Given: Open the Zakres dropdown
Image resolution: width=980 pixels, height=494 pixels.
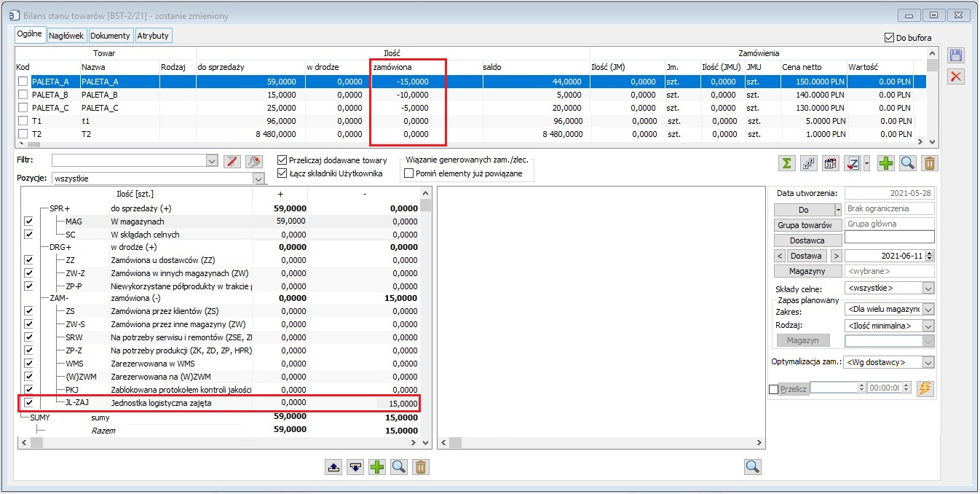Looking at the screenshot, I should tap(928, 310).
